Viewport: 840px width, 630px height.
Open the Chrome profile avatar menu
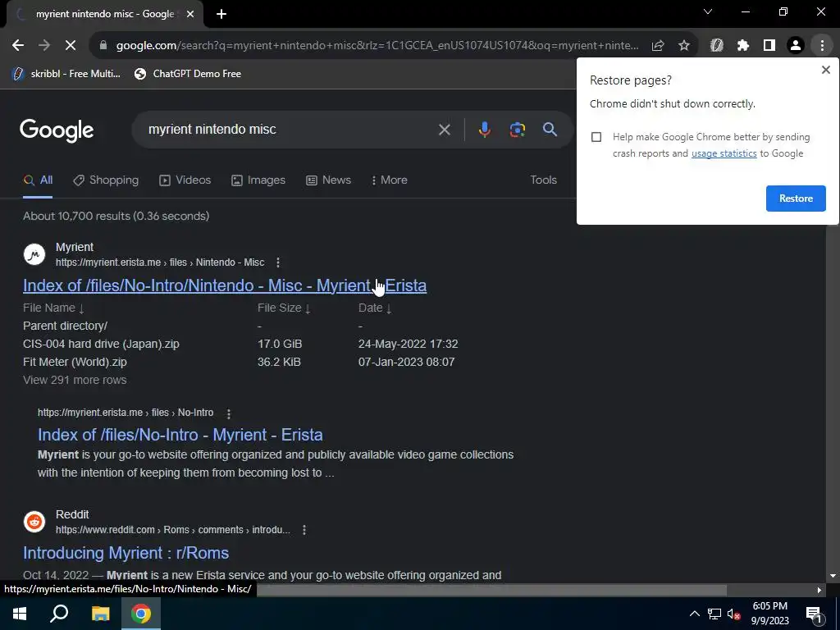796,46
